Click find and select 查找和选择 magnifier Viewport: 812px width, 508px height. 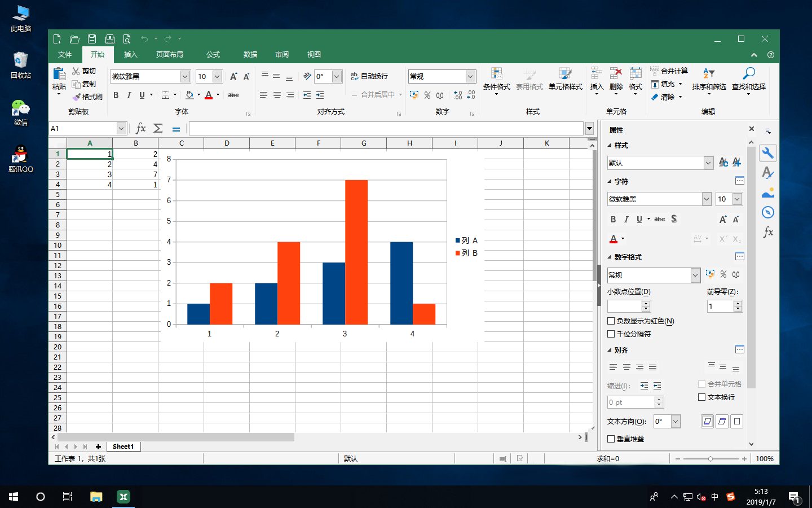coord(748,73)
